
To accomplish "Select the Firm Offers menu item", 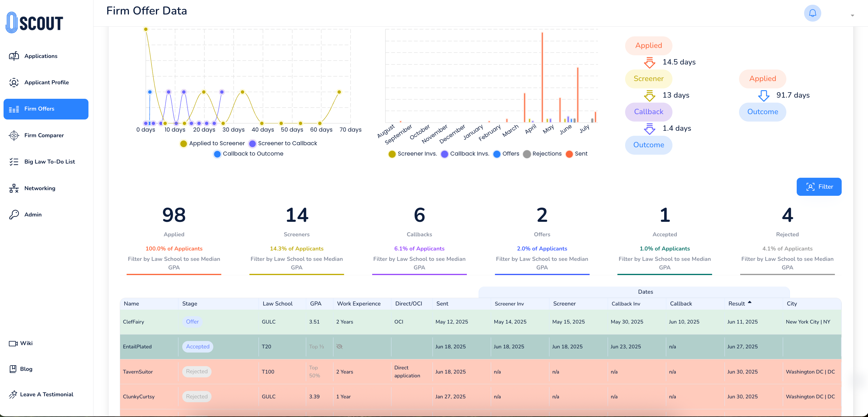I will tap(46, 109).
